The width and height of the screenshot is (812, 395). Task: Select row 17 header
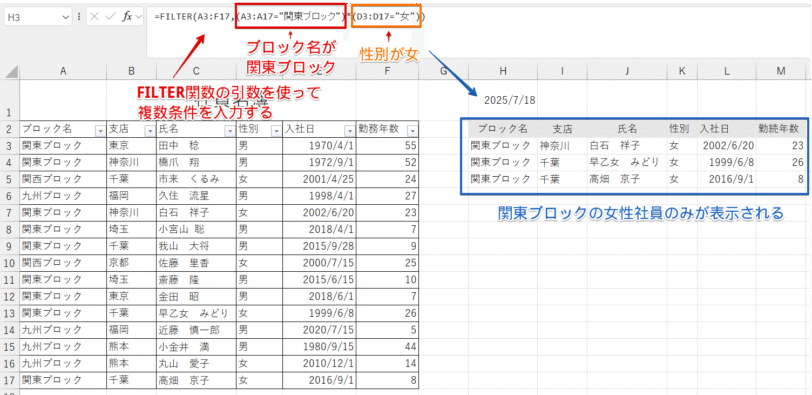pyautogui.click(x=10, y=380)
